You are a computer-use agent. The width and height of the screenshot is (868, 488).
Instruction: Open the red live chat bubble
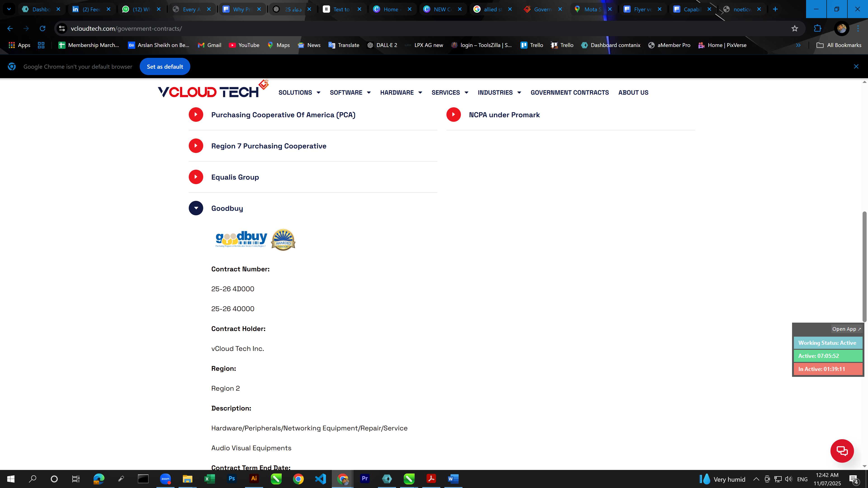(x=842, y=451)
